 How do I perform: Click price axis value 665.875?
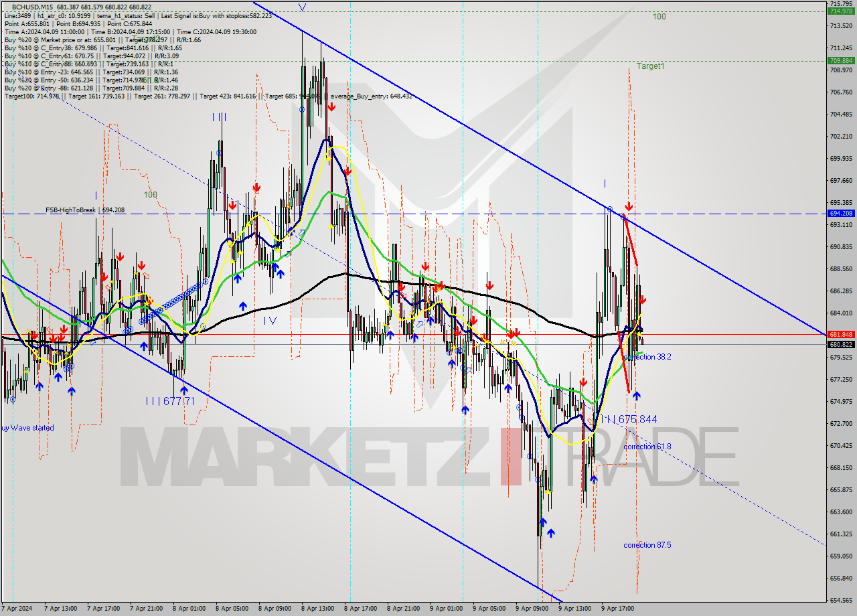click(x=841, y=489)
